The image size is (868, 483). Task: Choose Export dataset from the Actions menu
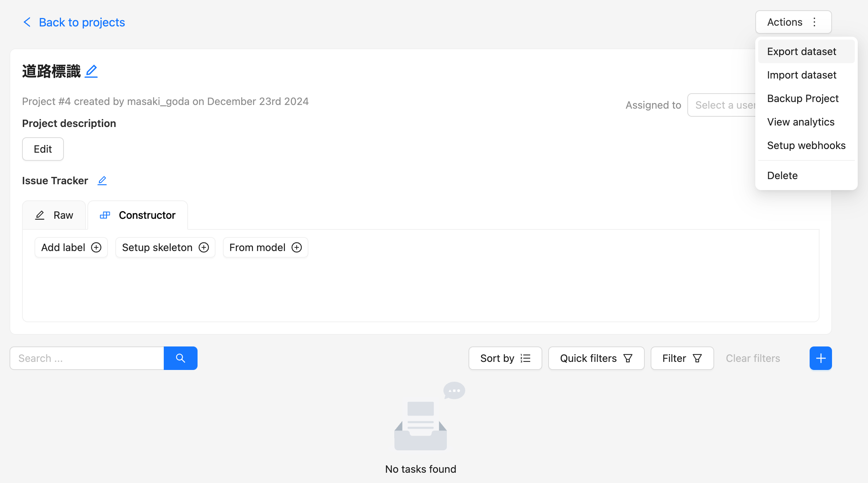(801, 51)
